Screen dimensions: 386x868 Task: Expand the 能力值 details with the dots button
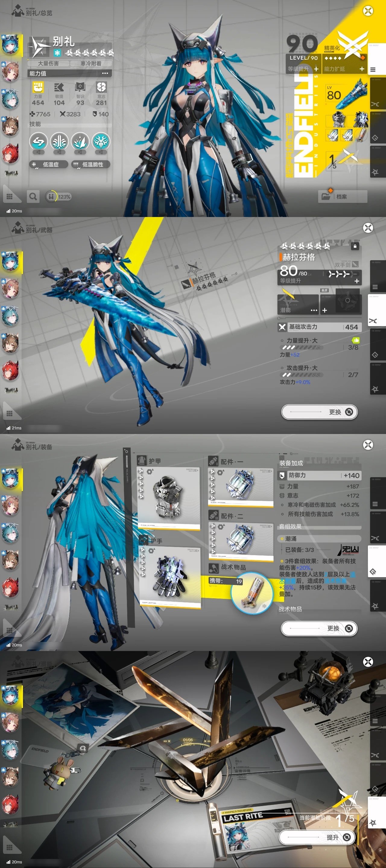coord(105,73)
